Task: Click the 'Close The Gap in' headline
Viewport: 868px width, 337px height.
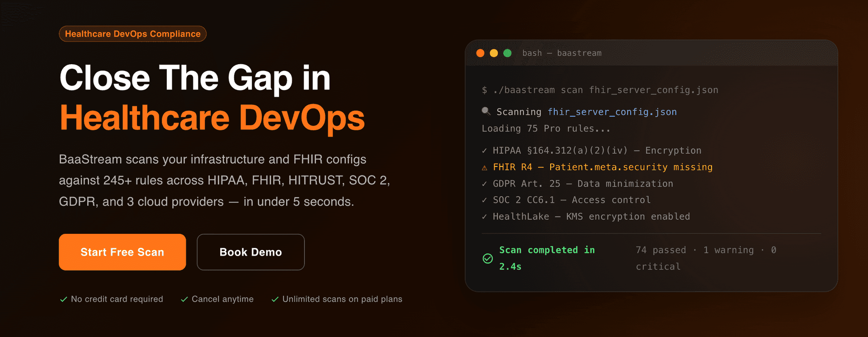Action: [x=195, y=78]
